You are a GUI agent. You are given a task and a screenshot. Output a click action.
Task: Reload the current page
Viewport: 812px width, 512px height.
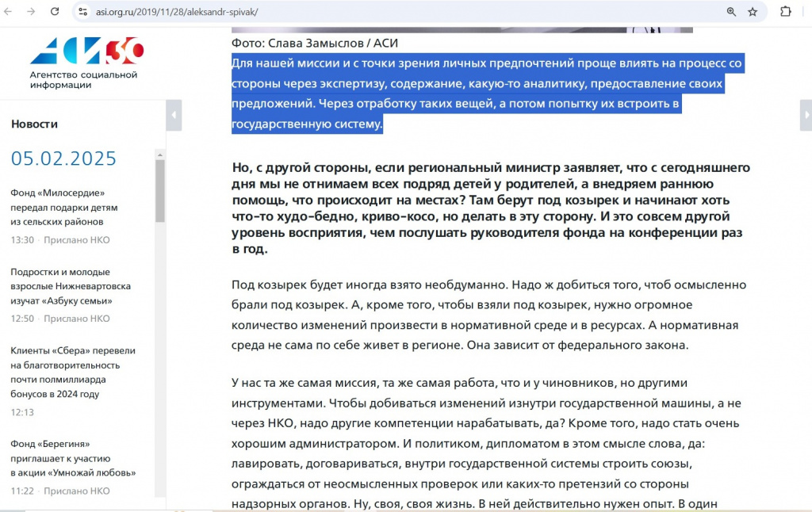pos(54,12)
